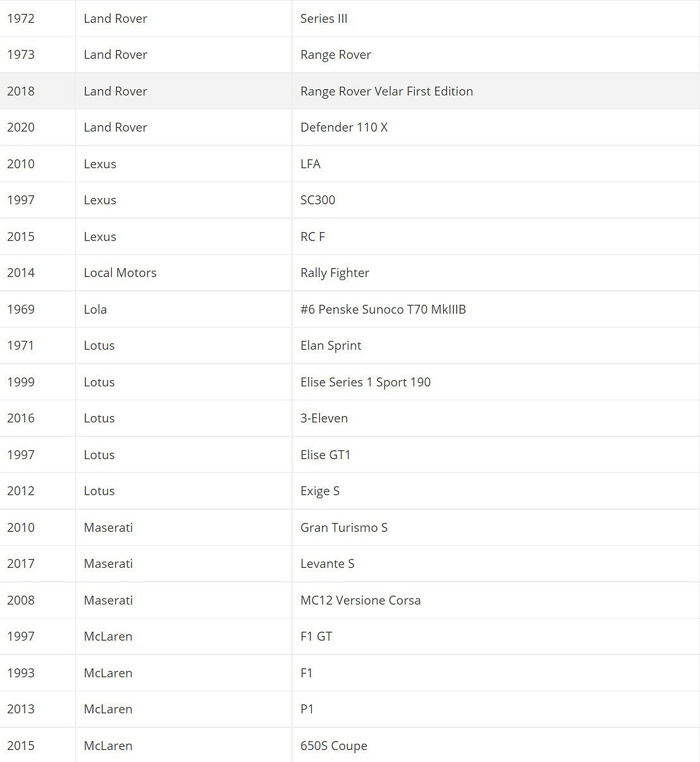700x762 pixels.
Task: Click the "Gran Turismo S" cell
Action: (344, 527)
